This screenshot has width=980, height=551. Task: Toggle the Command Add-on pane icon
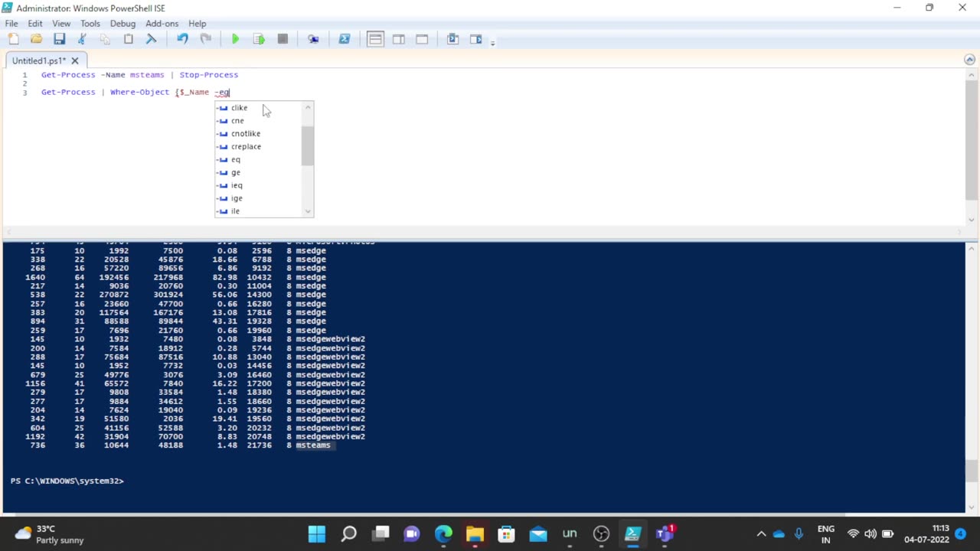(475, 39)
